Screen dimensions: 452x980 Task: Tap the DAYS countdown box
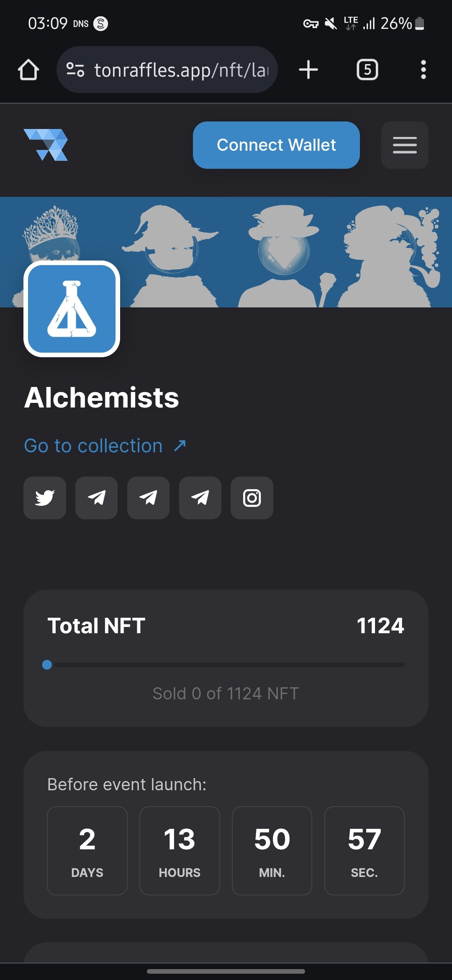pos(87,851)
